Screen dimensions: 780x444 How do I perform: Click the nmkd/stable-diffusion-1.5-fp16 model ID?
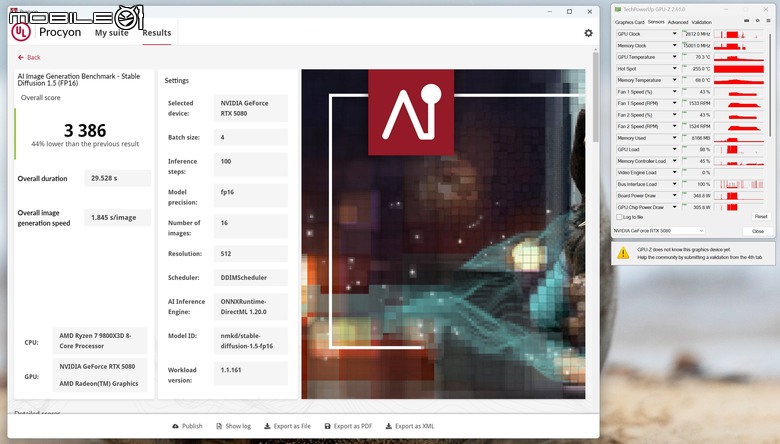click(x=251, y=341)
